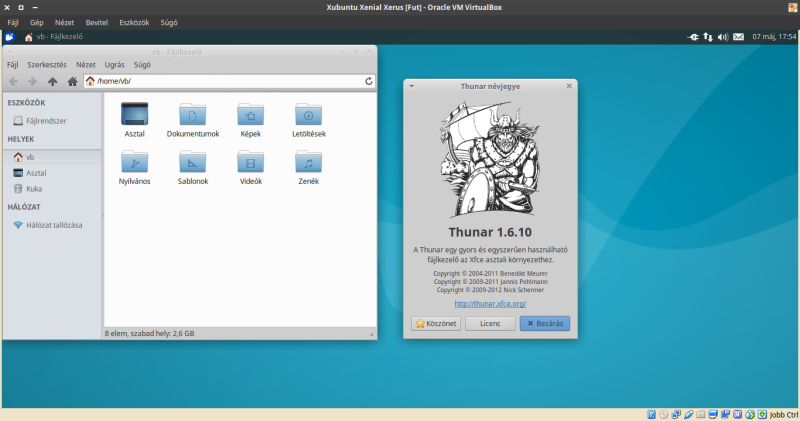Open Thunar's Súgó menu
The width and height of the screenshot is (800, 421).
click(x=142, y=65)
